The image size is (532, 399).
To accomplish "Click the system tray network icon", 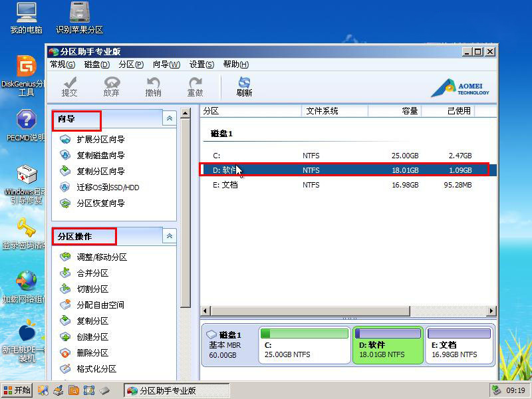I will click(x=496, y=390).
